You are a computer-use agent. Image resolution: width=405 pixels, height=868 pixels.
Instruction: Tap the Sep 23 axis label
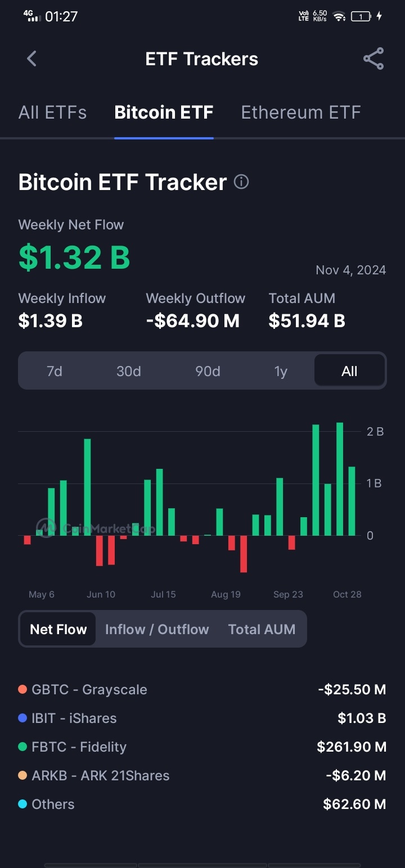coord(288,594)
